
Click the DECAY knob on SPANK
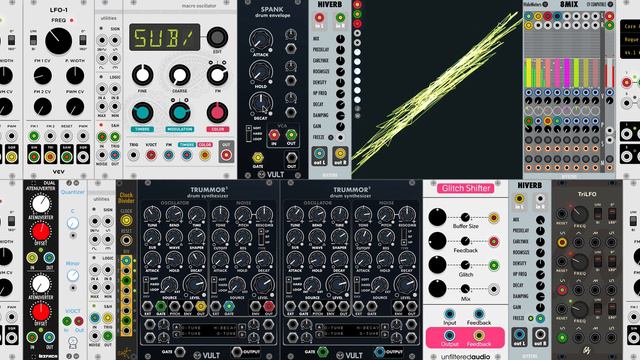260,104
